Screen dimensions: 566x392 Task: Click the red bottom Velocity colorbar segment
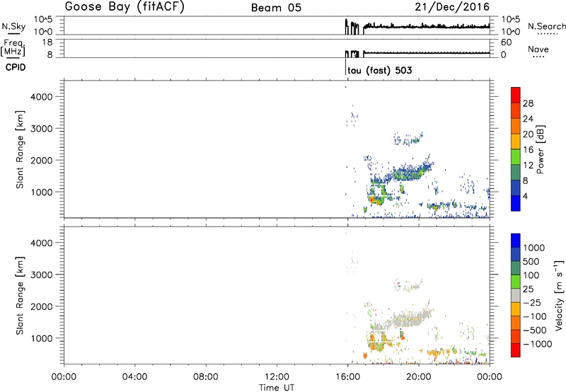pos(516,350)
